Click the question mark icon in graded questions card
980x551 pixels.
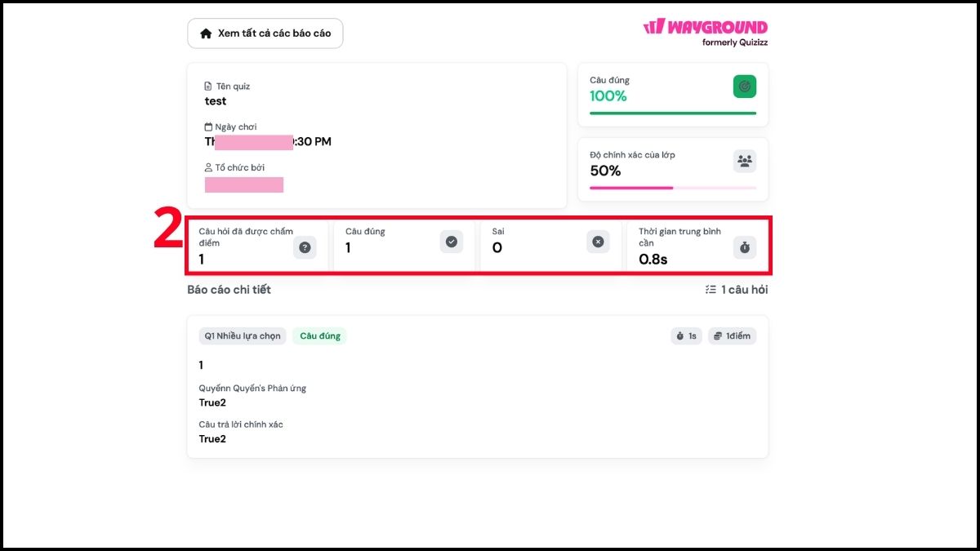pyautogui.click(x=305, y=248)
